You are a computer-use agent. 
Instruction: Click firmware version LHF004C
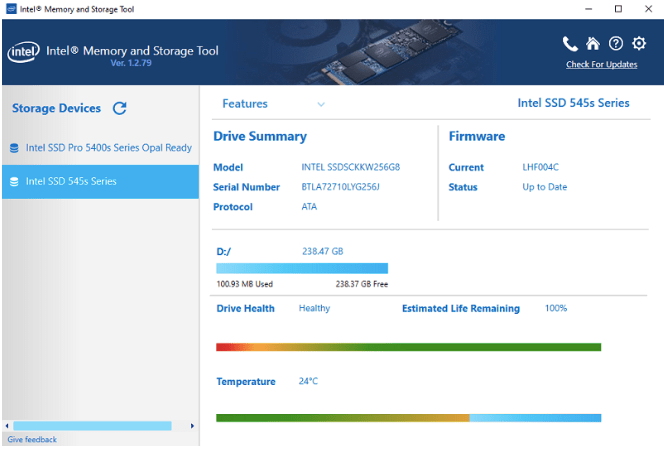pos(540,167)
